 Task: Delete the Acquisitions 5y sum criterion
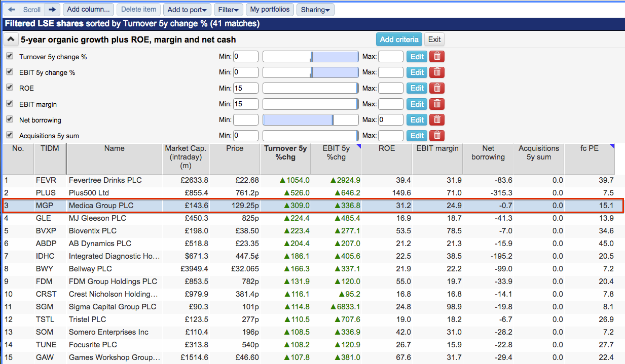point(436,136)
